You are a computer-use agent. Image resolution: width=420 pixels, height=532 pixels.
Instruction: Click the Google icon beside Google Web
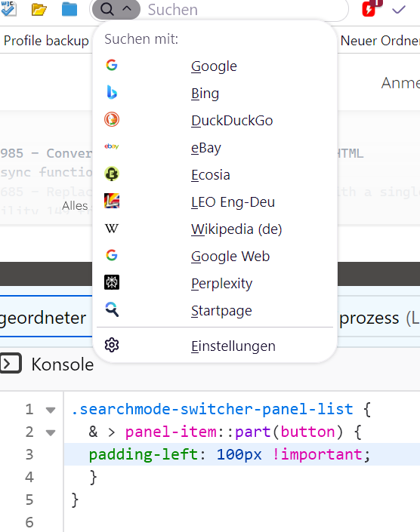[x=112, y=255]
